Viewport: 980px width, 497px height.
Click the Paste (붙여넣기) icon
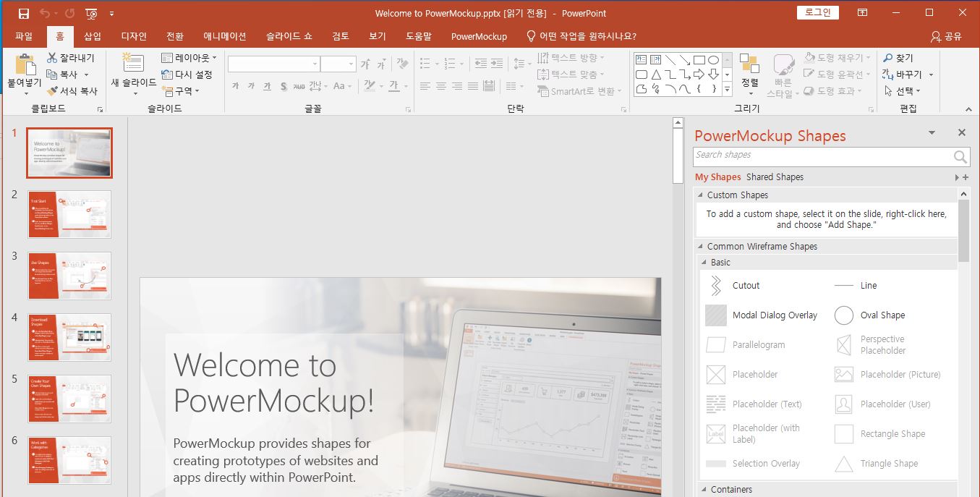(25, 65)
